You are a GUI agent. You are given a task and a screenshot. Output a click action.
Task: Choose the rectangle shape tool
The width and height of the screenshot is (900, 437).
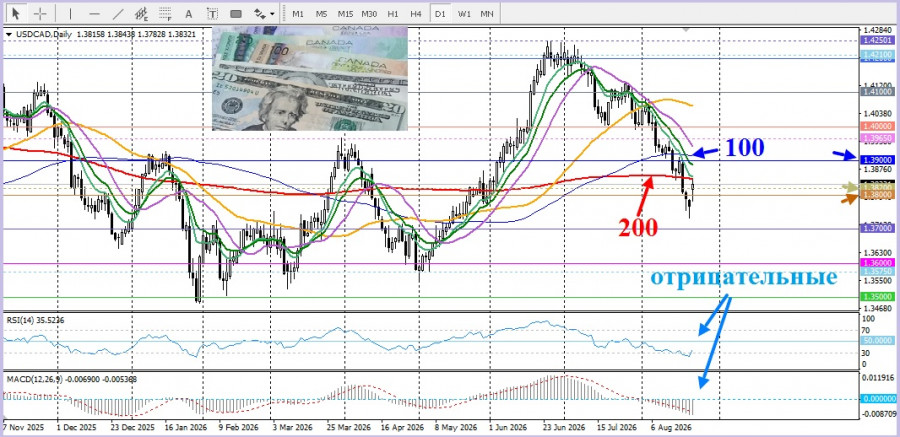coord(235,13)
